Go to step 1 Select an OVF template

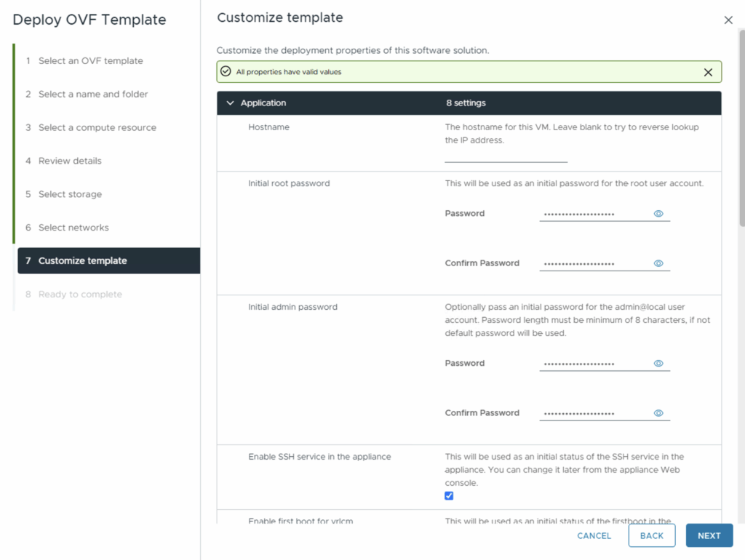pyautogui.click(x=90, y=61)
